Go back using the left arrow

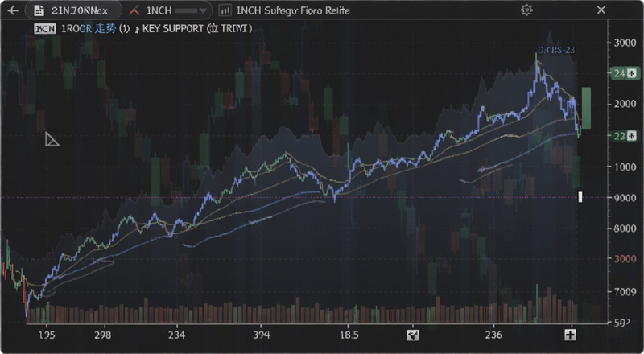13,10
